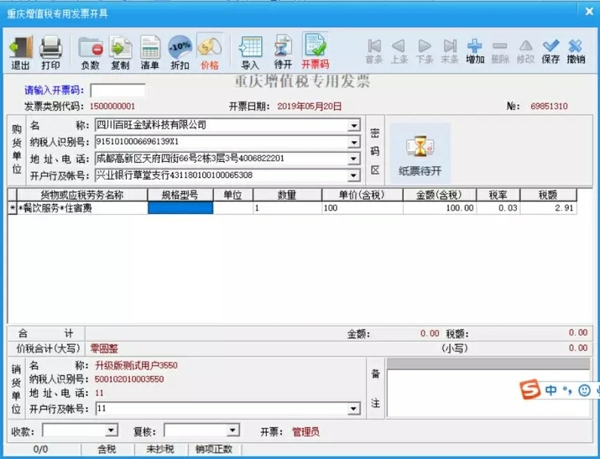This screenshot has width=600, height=459.
Task: Click the 打印 print icon
Action: click(51, 50)
